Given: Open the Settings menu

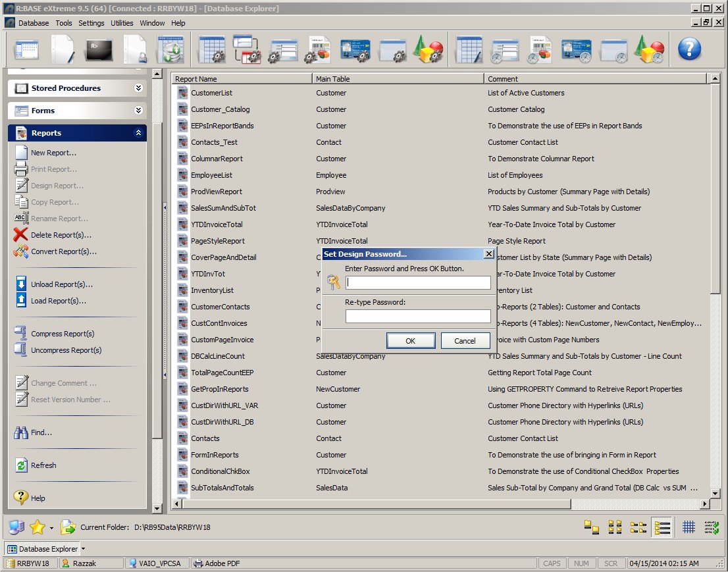Looking at the screenshot, I should pos(91,23).
